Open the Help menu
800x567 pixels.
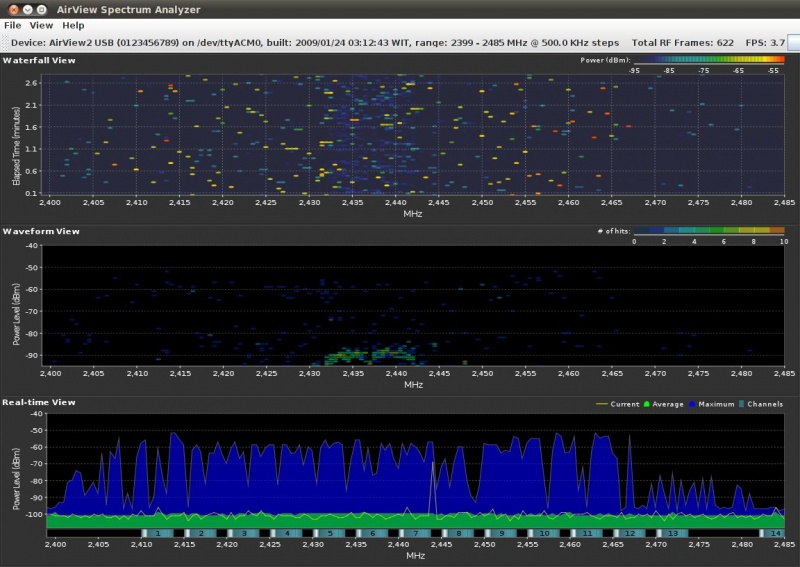[x=73, y=25]
